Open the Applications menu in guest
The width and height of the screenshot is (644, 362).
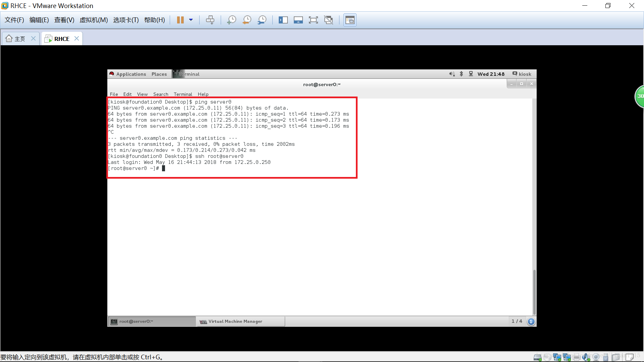131,74
